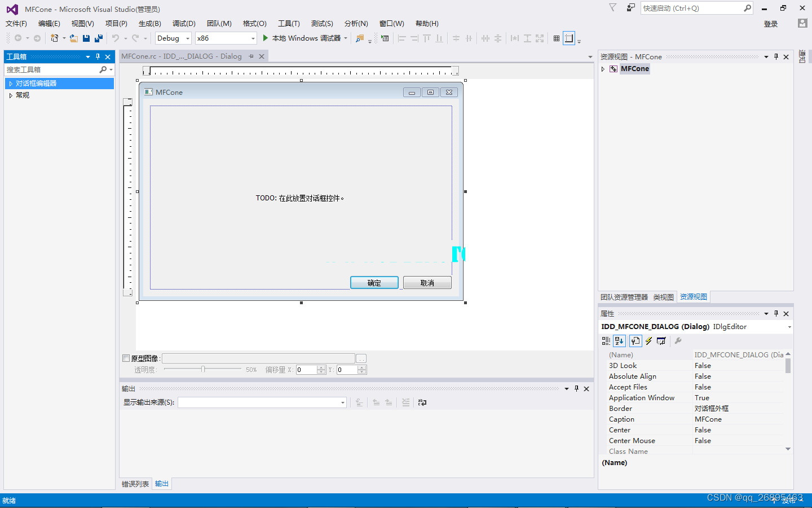Pin the 输出 output panel
Image resolution: width=812 pixels, height=508 pixels.
pyautogui.click(x=576, y=388)
